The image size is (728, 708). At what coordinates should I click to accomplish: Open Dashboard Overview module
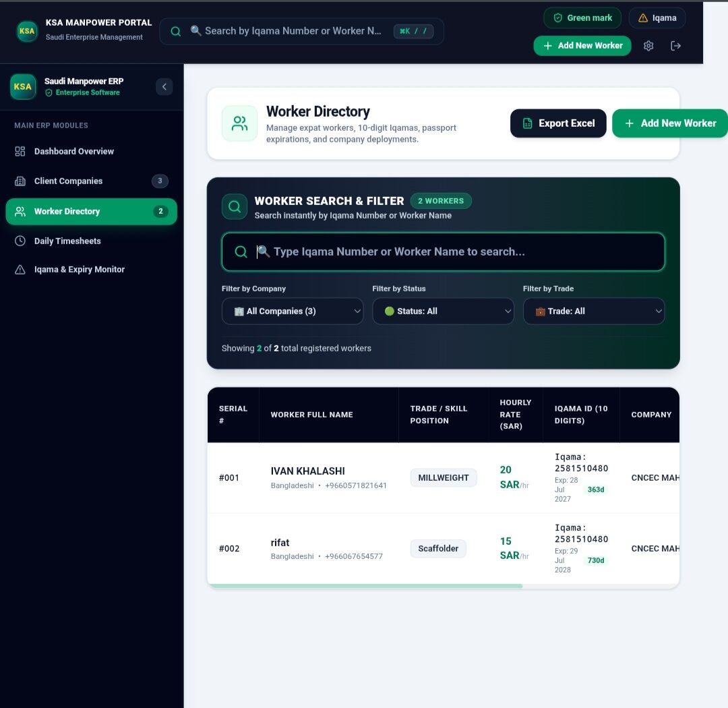coord(91,152)
